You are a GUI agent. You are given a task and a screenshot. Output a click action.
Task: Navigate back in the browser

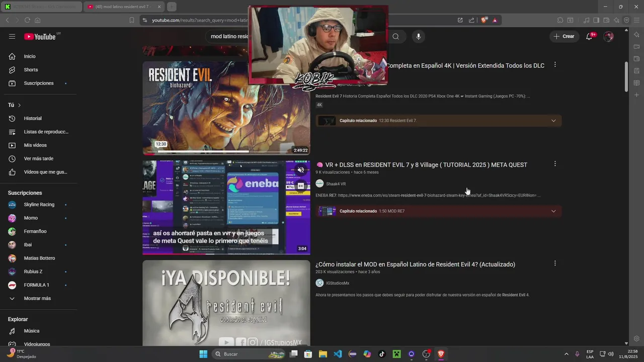[x=7, y=20]
